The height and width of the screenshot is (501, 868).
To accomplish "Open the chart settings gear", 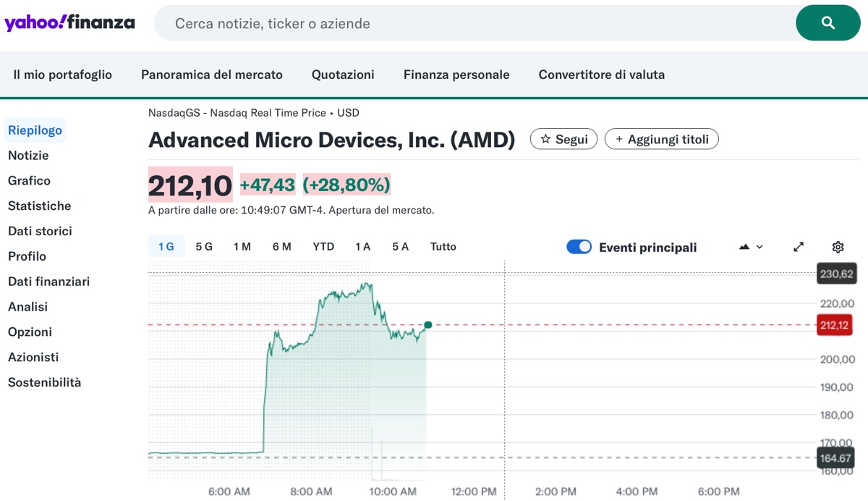I will click(837, 247).
